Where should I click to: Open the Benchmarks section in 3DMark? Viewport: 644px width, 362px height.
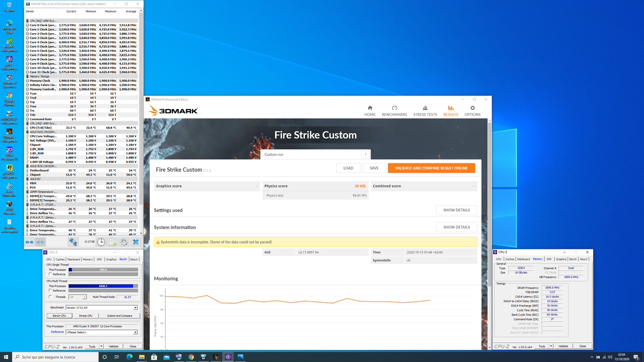coord(394,111)
